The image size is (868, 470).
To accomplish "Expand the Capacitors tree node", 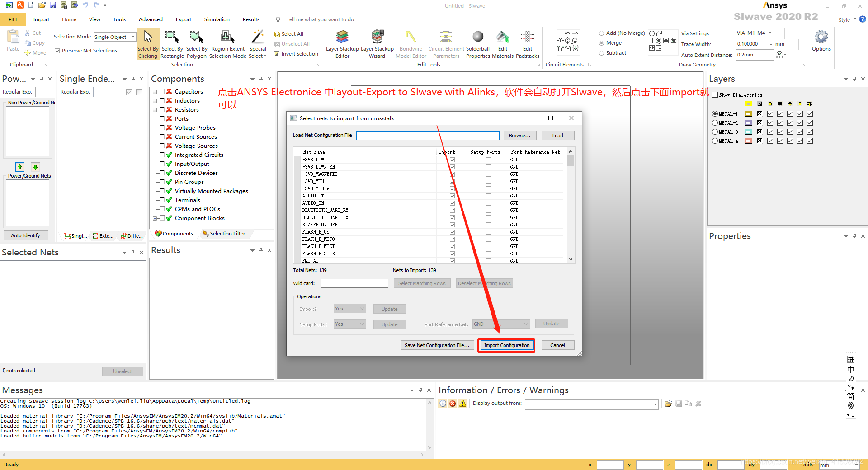I will (155, 91).
